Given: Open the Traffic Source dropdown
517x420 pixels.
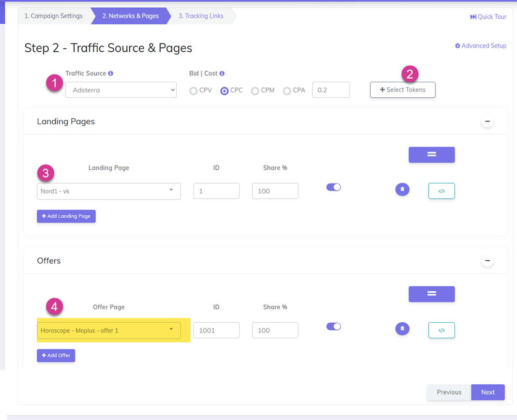Looking at the screenshot, I should [x=121, y=90].
